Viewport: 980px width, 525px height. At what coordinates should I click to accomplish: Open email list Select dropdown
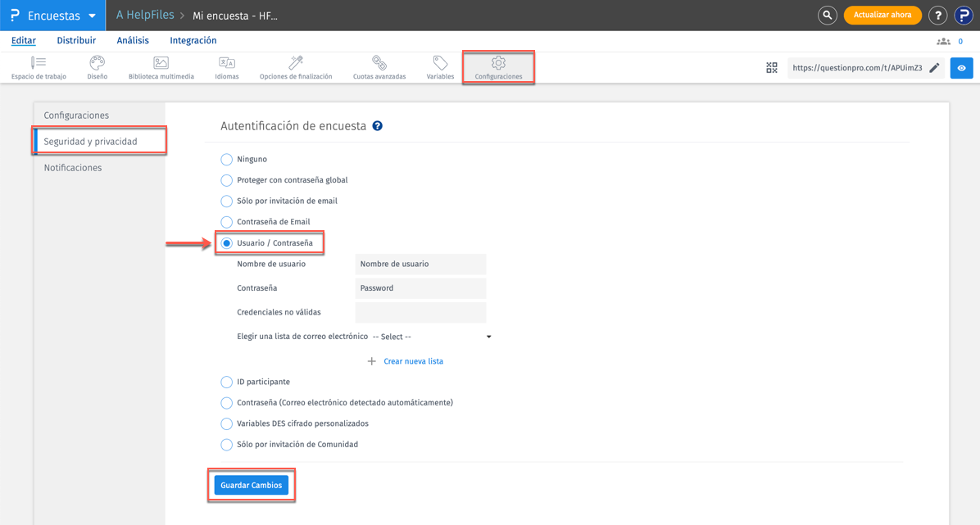click(432, 337)
